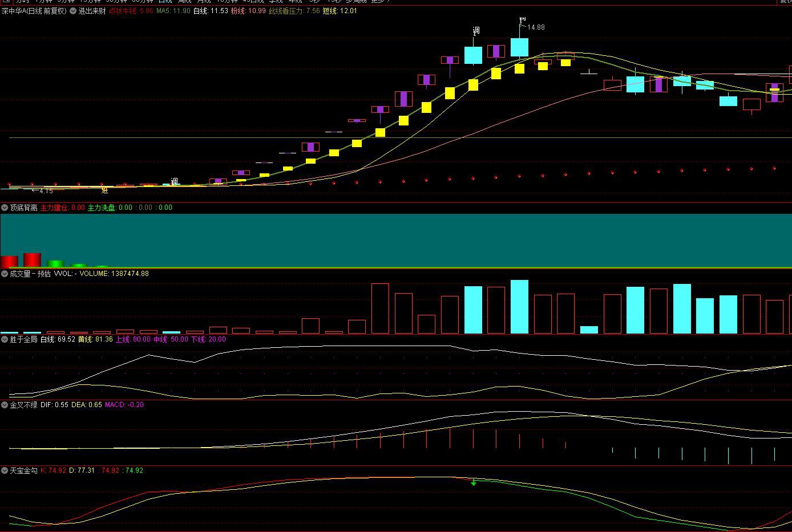Click the 调 marker on the flat early candles
The width and height of the screenshot is (792, 532).
pyautogui.click(x=175, y=181)
